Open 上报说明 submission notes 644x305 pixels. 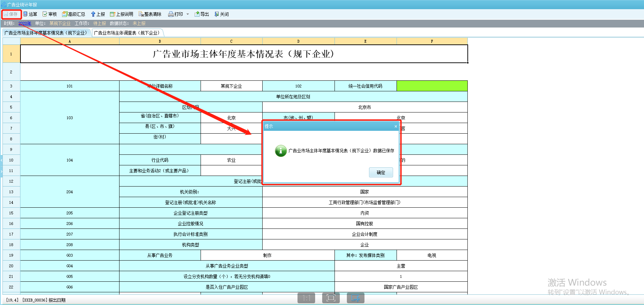coord(122,14)
